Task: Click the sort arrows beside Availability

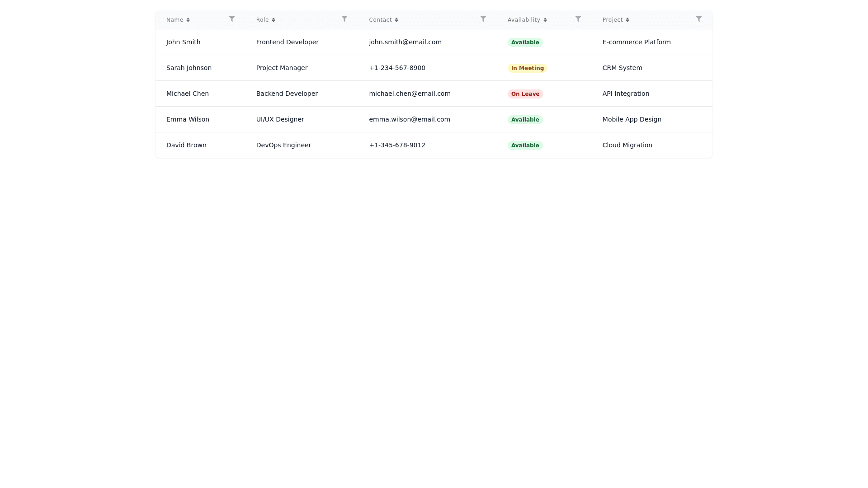Action: (x=545, y=20)
